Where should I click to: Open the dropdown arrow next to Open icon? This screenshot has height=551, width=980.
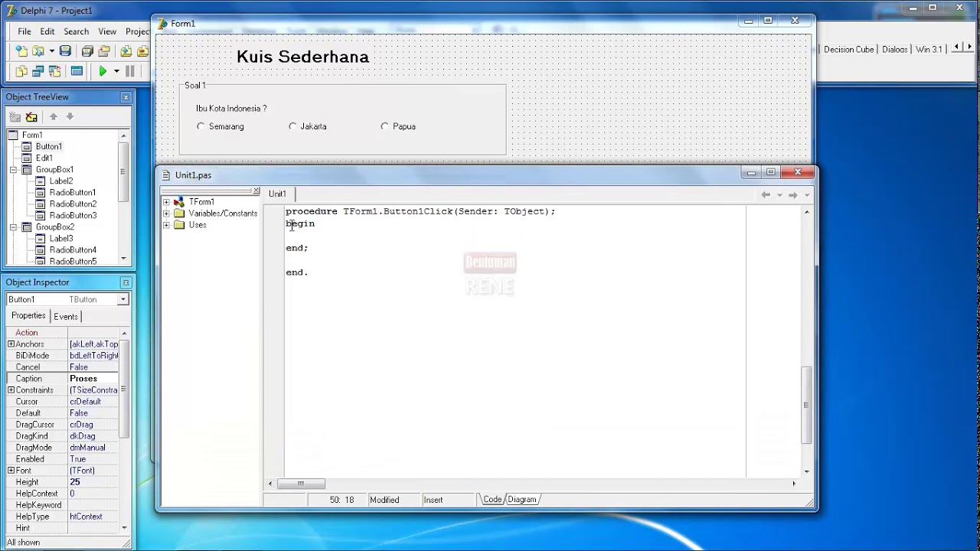click(x=51, y=51)
